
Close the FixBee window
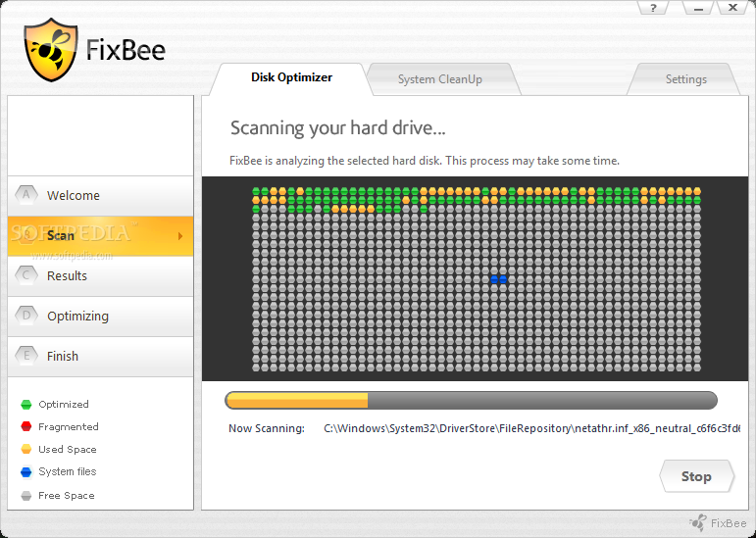(x=732, y=8)
